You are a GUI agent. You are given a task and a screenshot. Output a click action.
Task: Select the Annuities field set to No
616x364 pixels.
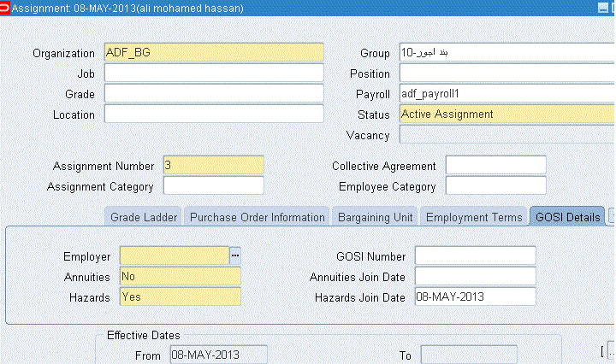[181, 276]
